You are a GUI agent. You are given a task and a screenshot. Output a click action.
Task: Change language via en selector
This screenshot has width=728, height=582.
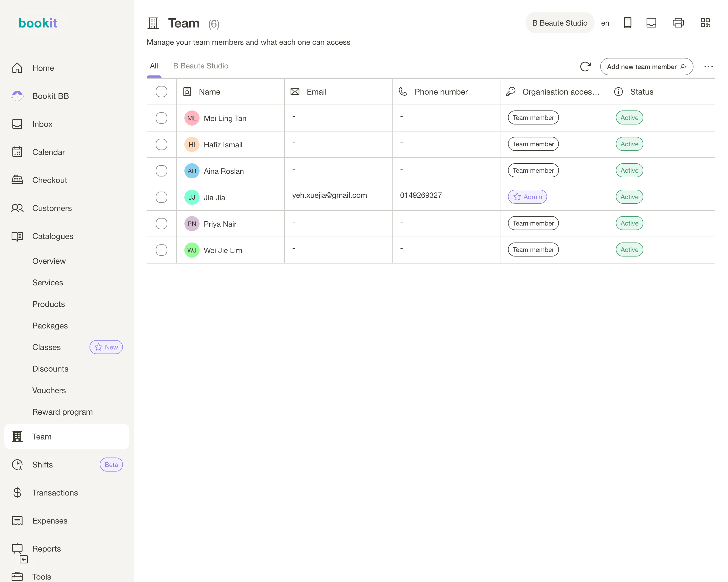coord(605,23)
